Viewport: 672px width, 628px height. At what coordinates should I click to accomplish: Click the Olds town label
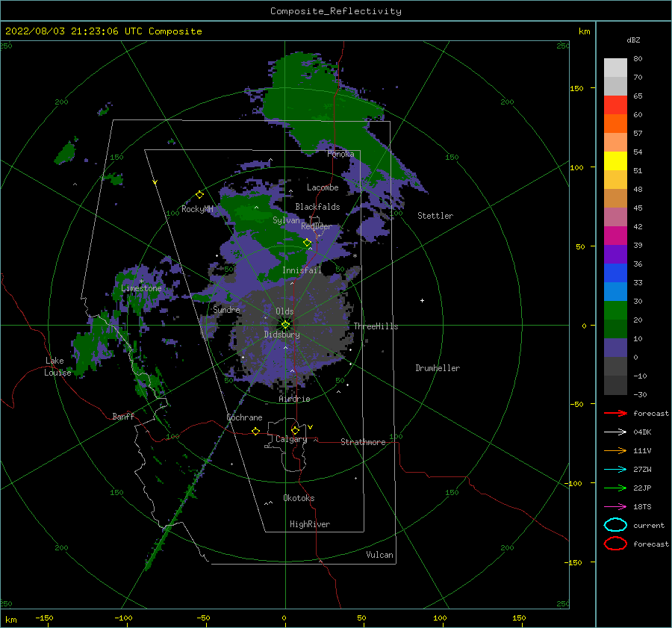tap(284, 311)
